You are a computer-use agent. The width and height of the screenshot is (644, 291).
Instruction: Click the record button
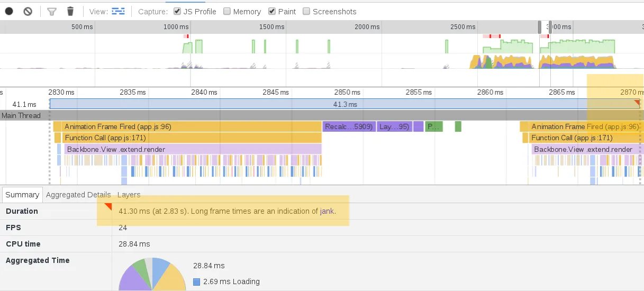pyautogui.click(x=9, y=11)
